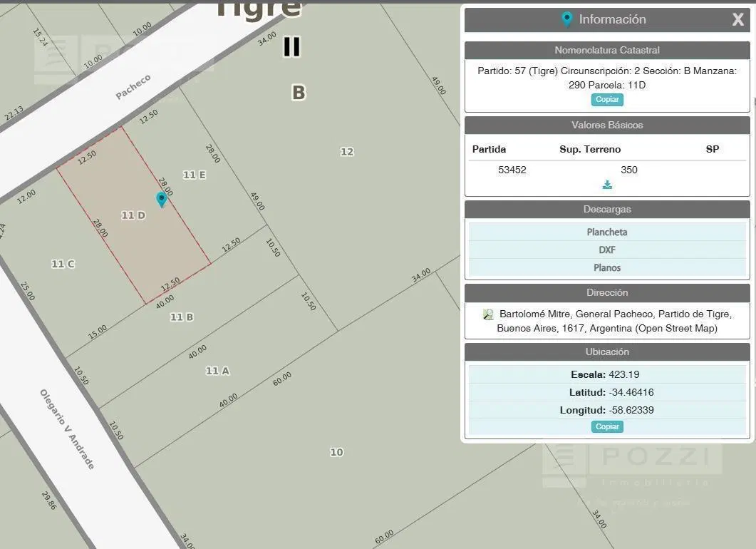Screen dimensions: 756x549
Task: Copy the Ubicación coordinates
Action: click(x=607, y=426)
